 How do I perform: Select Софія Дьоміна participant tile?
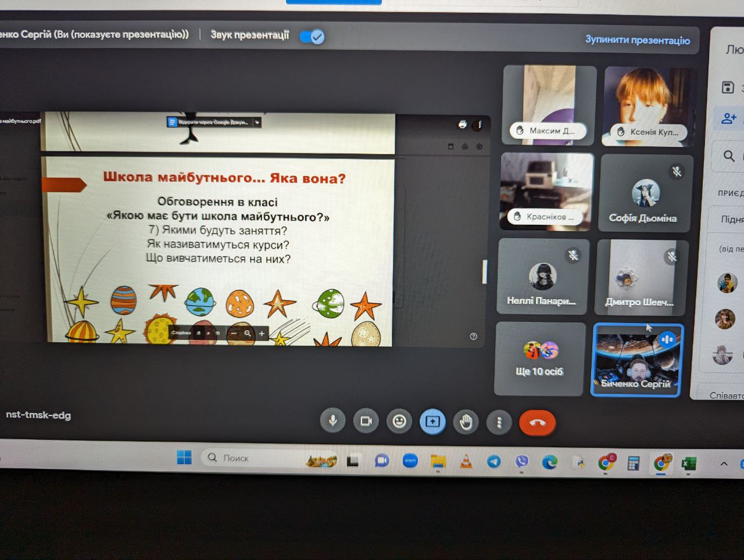644,193
